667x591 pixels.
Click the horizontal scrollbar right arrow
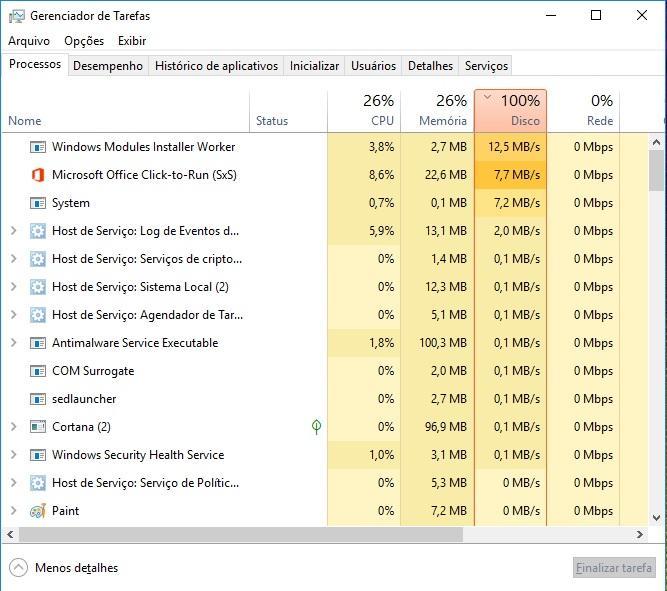pos(639,534)
